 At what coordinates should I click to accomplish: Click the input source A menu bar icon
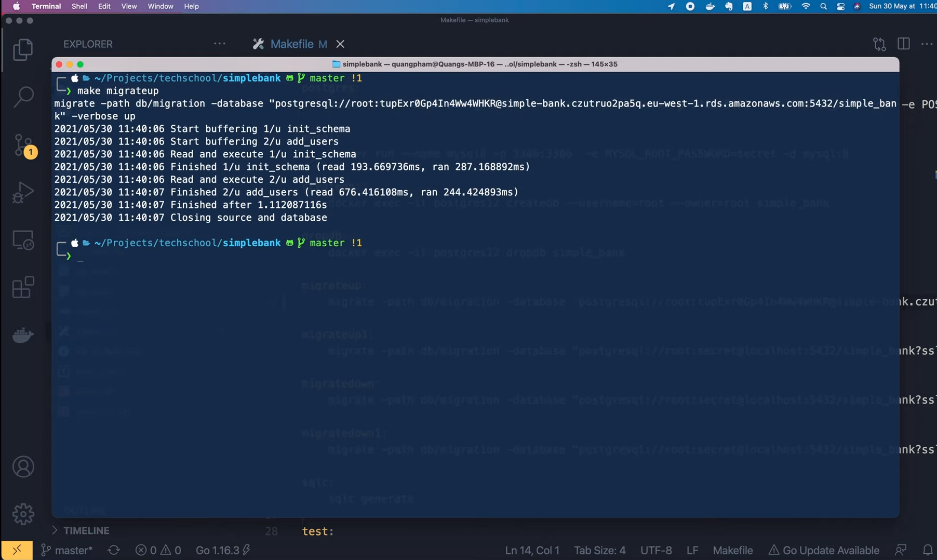[x=747, y=6]
